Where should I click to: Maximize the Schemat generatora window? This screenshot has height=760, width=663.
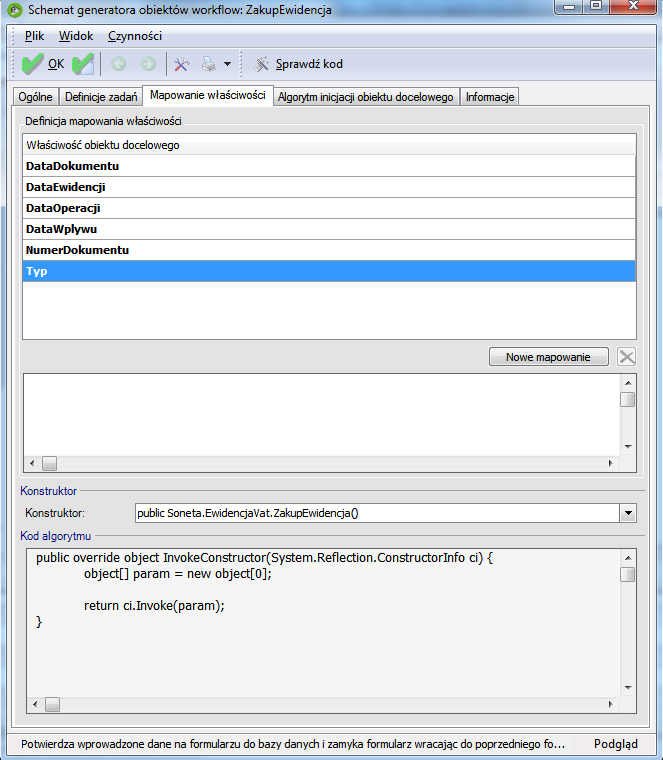[597, 7]
